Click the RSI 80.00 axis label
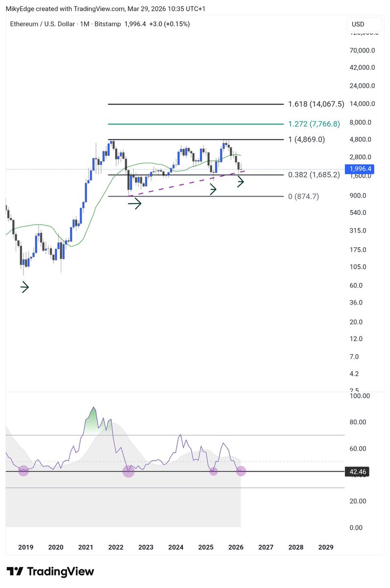The width and height of the screenshot is (390, 588). (358, 422)
